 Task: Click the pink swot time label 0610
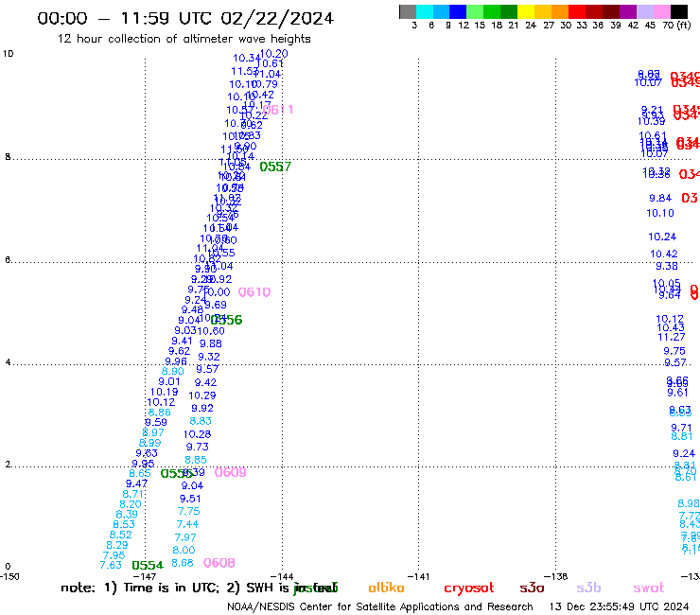point(254,292)
